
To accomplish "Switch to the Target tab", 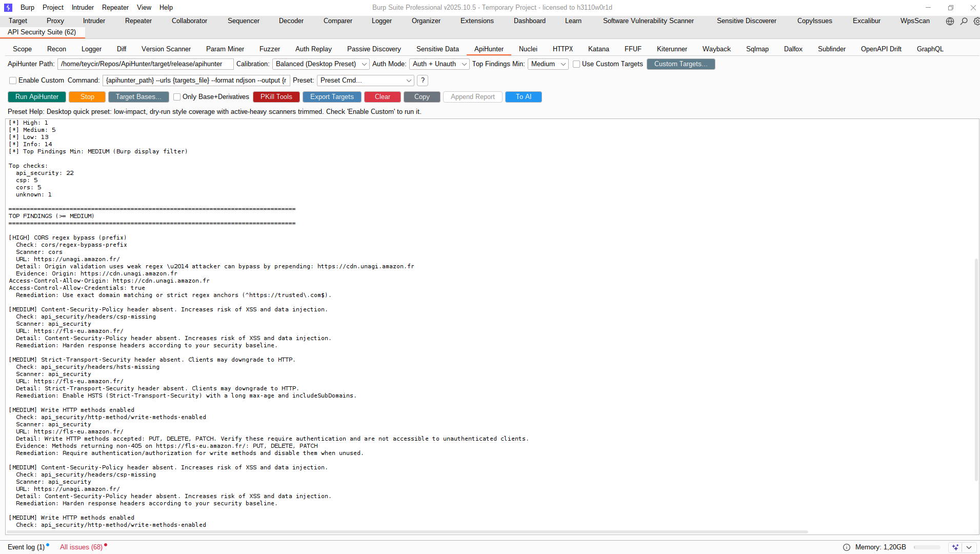I will coord(18,21).
